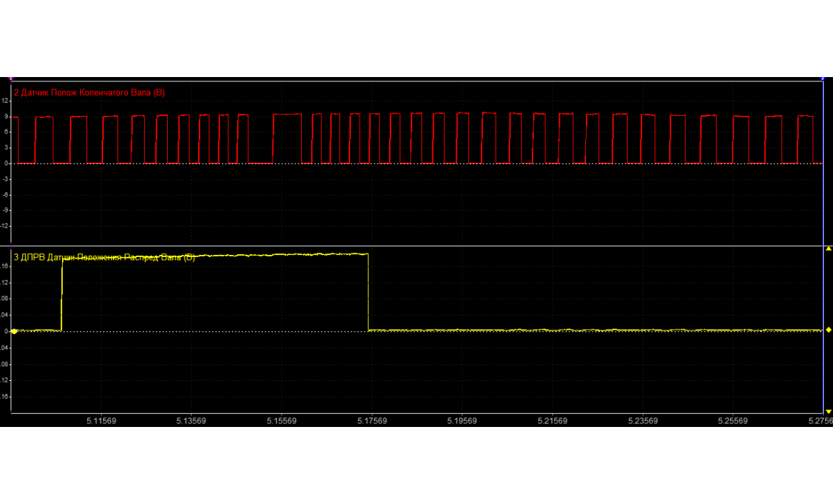Click the 5.25569 time axis label
833x504 pixels.
pos(733,421)
